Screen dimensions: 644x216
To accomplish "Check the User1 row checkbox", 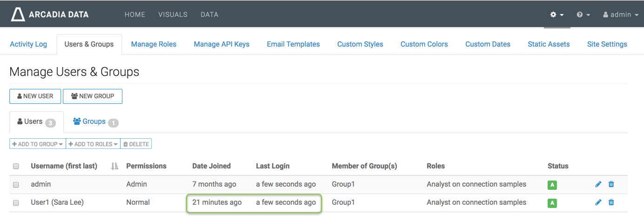I will pyautogui.click(x=16, y=203).
